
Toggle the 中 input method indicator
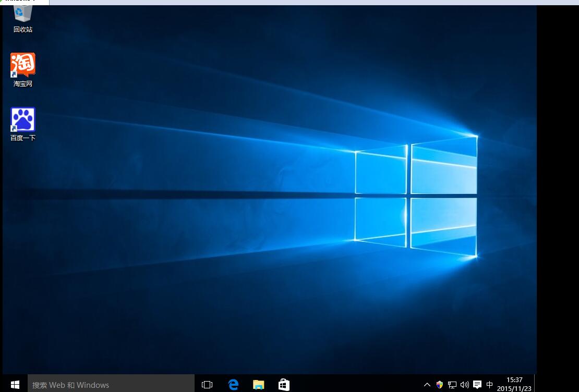(x=489, y=385)
